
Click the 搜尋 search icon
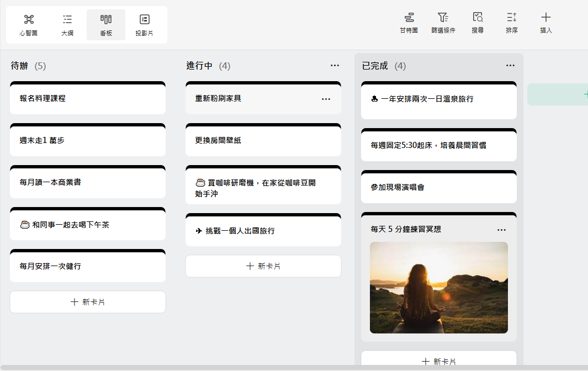click(x=478, y=23)
